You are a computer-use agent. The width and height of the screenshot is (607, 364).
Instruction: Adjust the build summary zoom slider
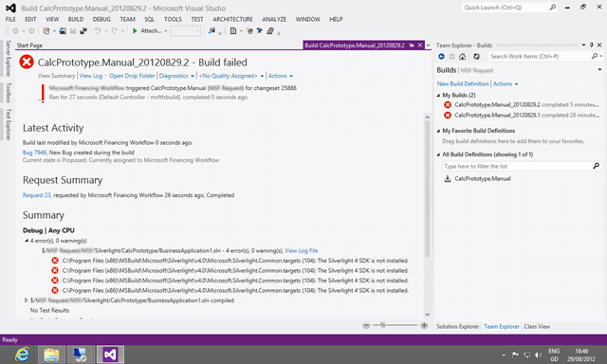click(x=382, y=325)
